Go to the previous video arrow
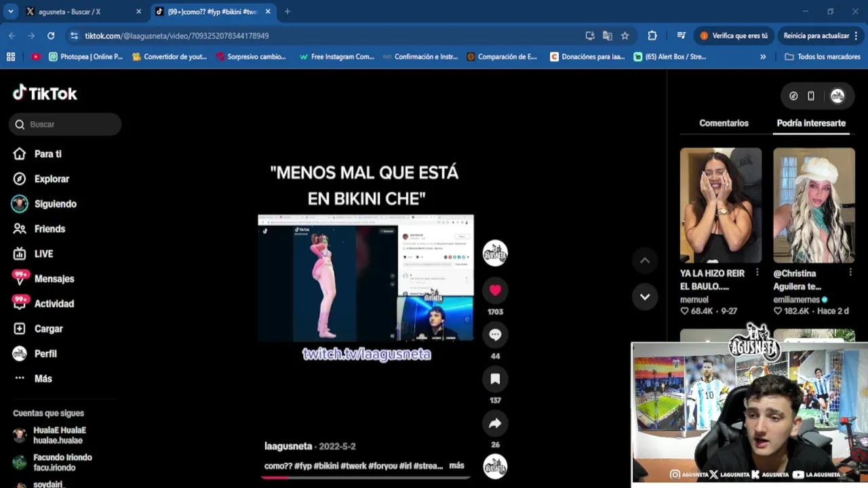Viewport: 868px width, 488px height. (645, 260)
